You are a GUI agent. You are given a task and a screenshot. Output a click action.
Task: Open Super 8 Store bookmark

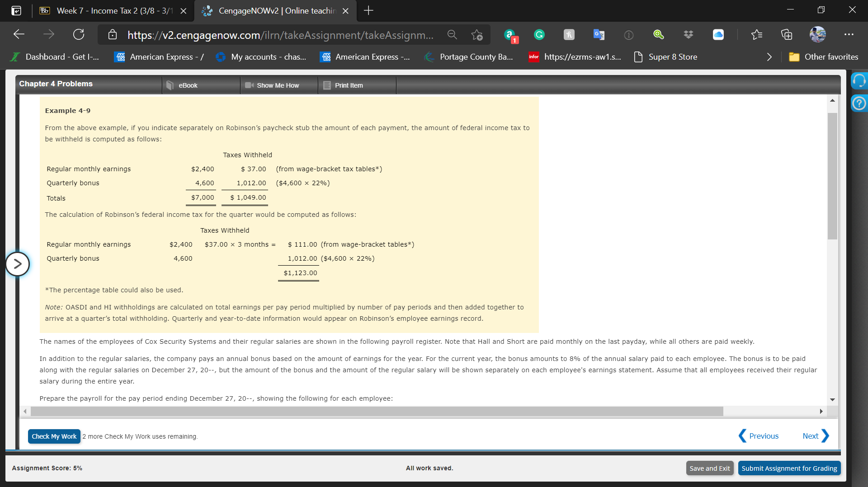coord(666,57)
